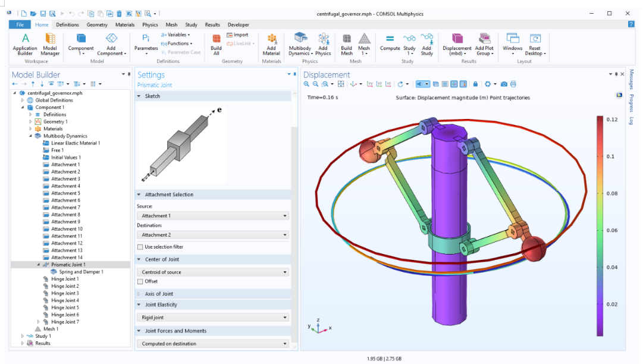
Task: Switch to the Definitions ribbon tab
Action: (x=67, y=24)
